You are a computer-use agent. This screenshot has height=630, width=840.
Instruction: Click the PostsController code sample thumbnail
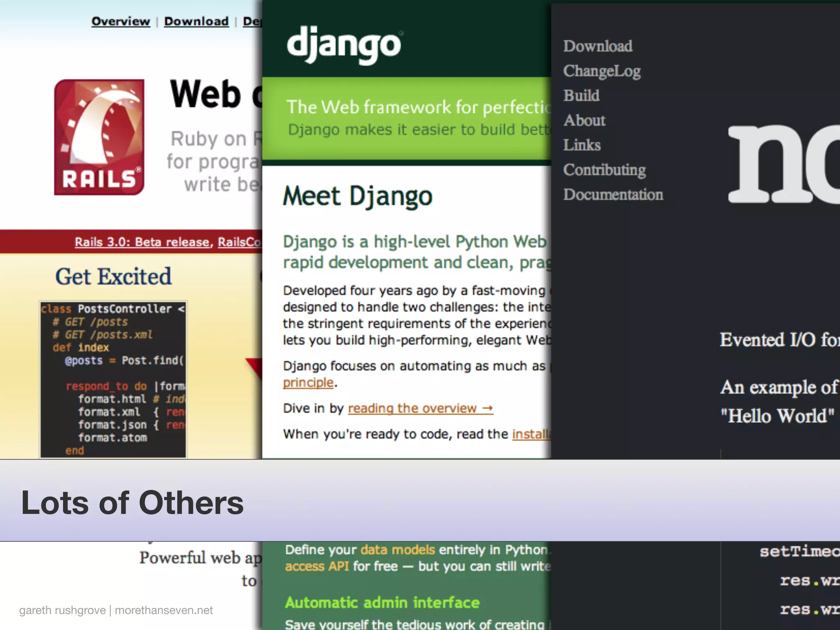tap(113, 379)
